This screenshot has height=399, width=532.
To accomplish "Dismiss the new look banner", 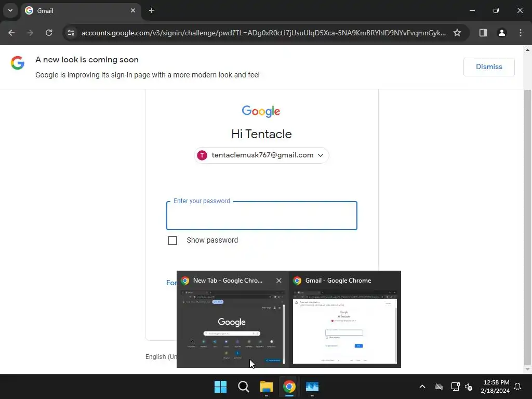I will pos(489,67).
